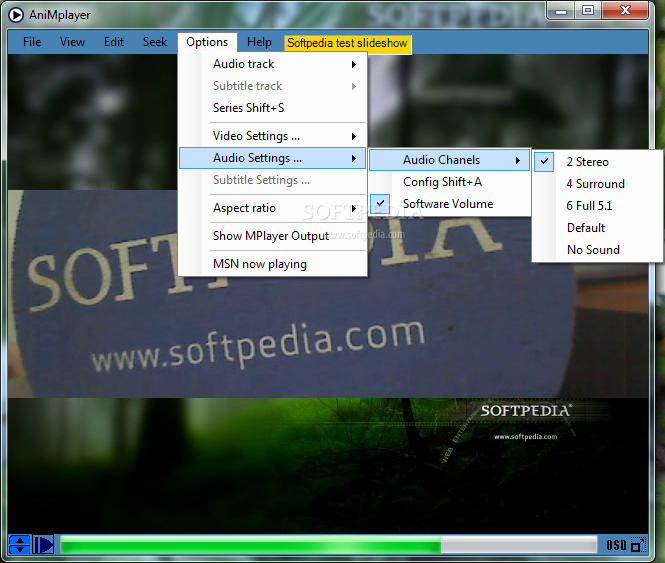This screenshot has width=665, height=563.
Task: Select 4 Surround audio channels
Action: [x=597, y=184]
